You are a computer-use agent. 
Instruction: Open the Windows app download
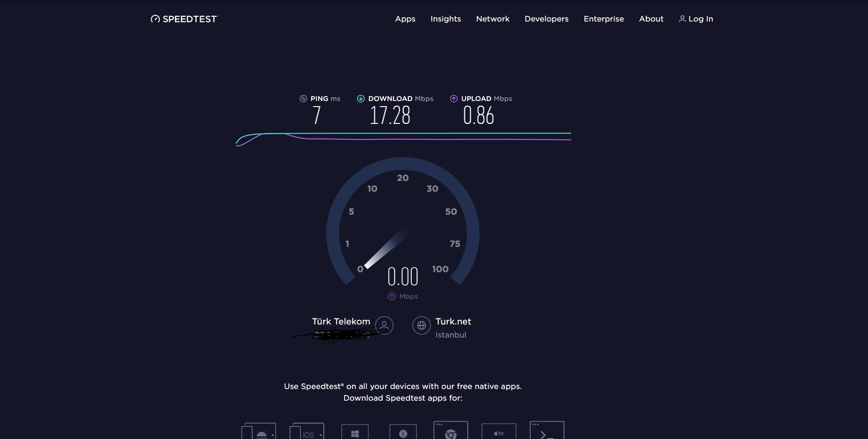pyautogui.click(x=355, y=432)
